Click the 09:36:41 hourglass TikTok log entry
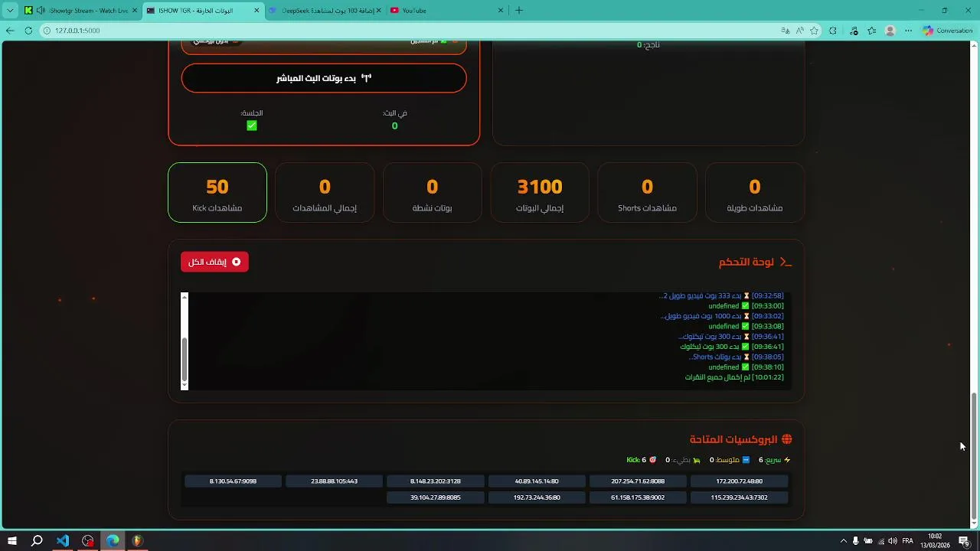980x551 pixels. [731, 336]
